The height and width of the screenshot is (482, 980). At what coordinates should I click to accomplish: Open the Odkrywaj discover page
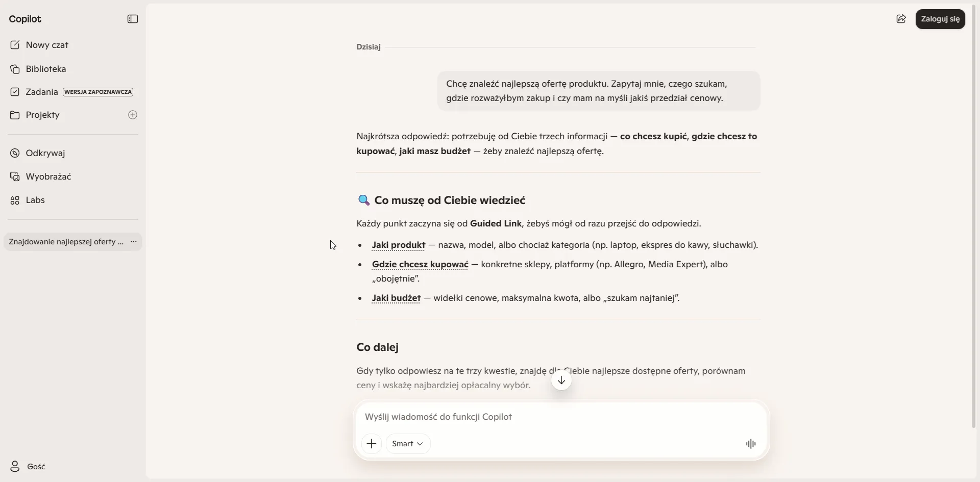73,153
